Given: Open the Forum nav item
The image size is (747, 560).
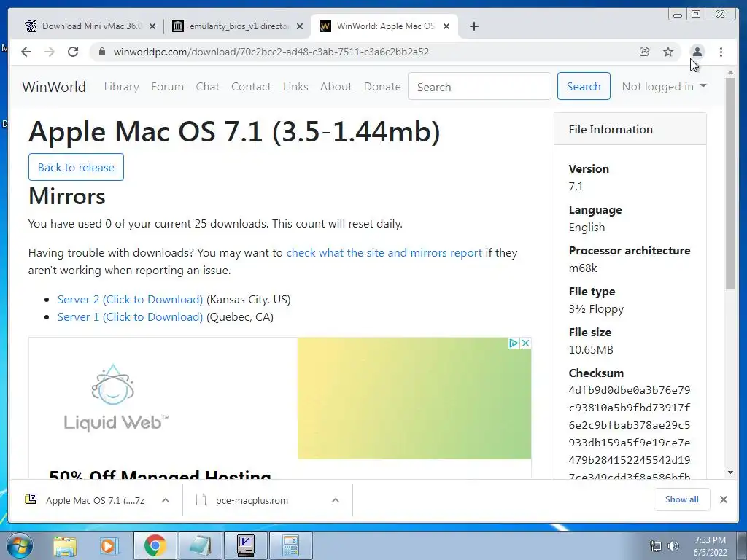Looking at the screenshot, I should pyautogui.click(x=167, y=86).
